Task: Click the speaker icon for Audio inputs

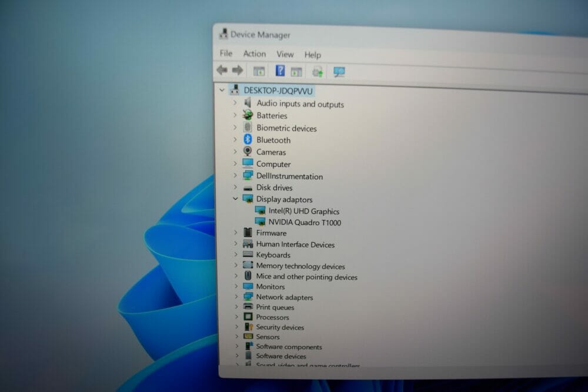Action: tap(248, 102)
